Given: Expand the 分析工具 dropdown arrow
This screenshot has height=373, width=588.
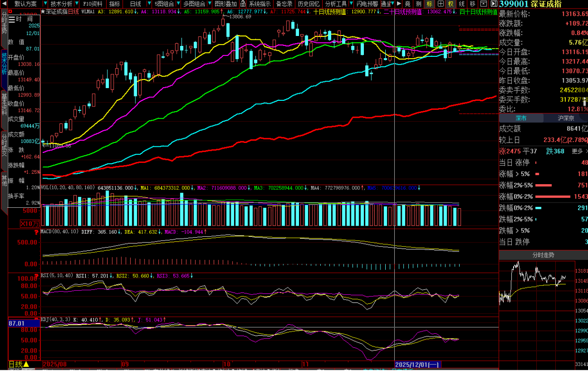Looking at the screenshot, I should pyautogui.click(x=351, y=4).
